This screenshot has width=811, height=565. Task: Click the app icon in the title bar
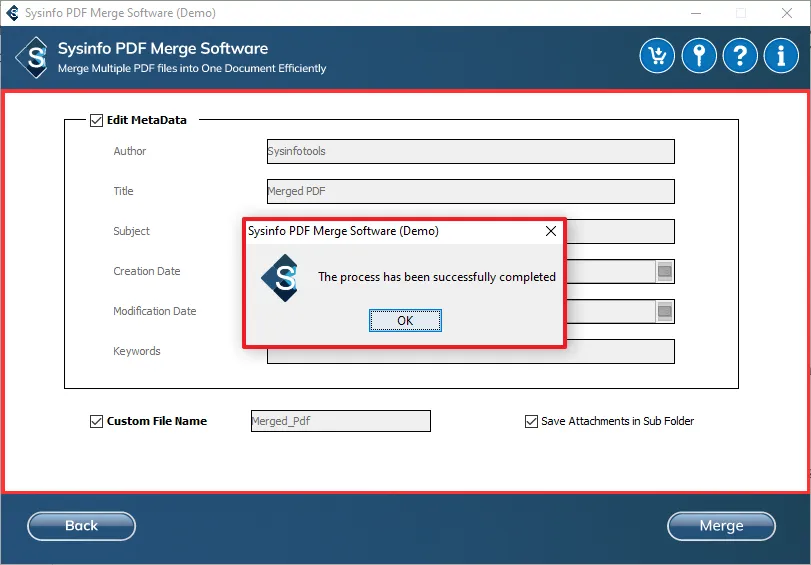tap(12, 13)
